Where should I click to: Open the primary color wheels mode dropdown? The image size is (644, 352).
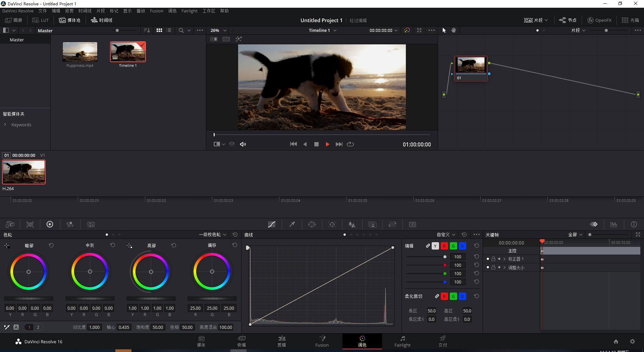click(x=213, y=235)
